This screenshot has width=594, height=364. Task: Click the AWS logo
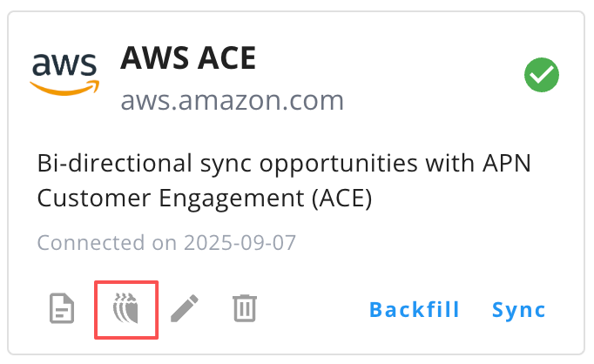point(64,72)
